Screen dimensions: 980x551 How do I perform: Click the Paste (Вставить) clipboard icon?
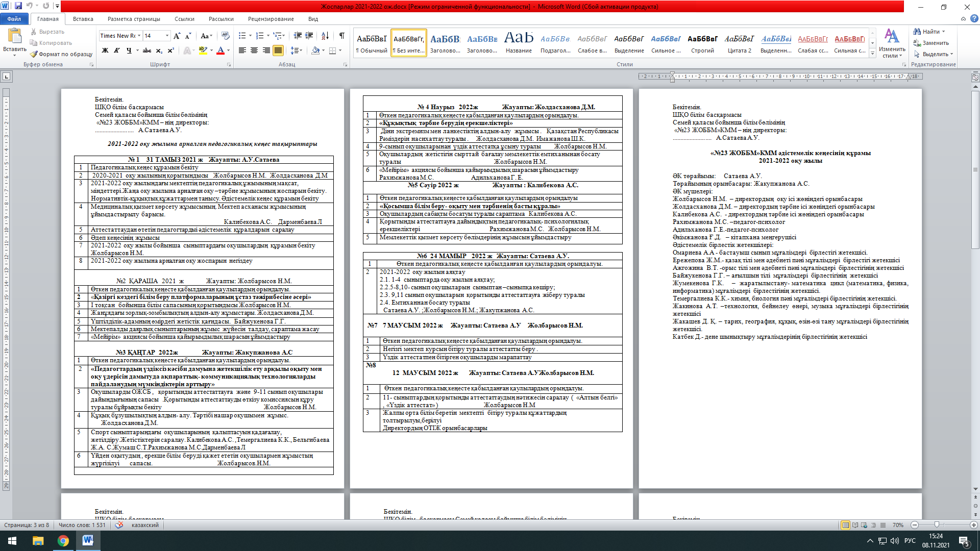pos(15,37)
